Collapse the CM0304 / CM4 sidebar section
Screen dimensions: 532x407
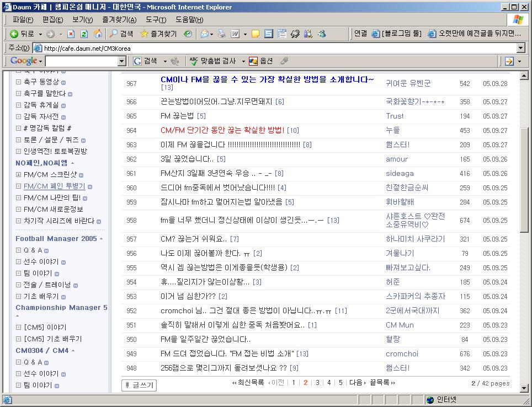73,351
